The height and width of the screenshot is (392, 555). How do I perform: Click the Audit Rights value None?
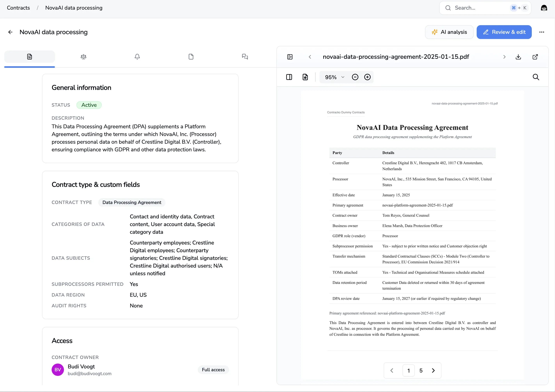(136, 306)
